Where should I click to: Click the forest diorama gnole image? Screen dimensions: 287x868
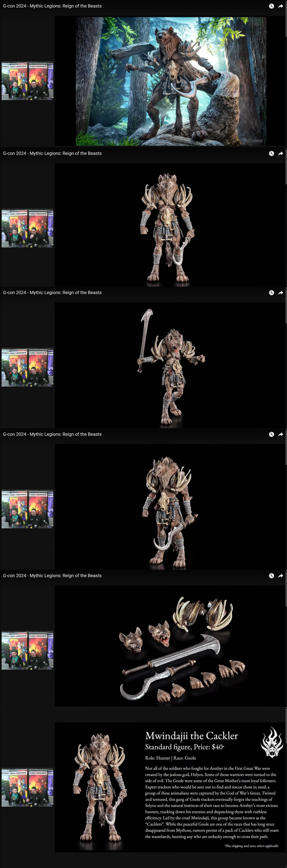(171, 81)
